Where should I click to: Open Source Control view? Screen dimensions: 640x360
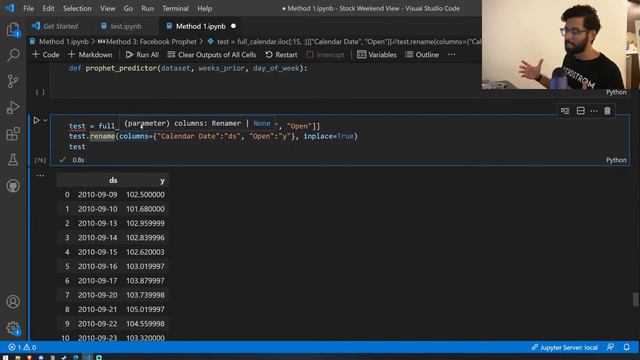[13, 81]
